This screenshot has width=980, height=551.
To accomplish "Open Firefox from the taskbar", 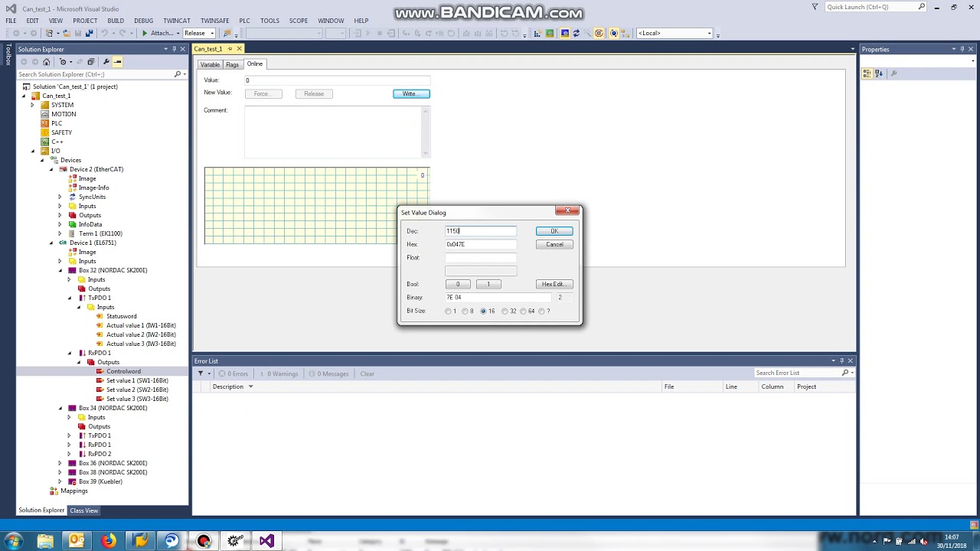I will click(x=109, y=541).
